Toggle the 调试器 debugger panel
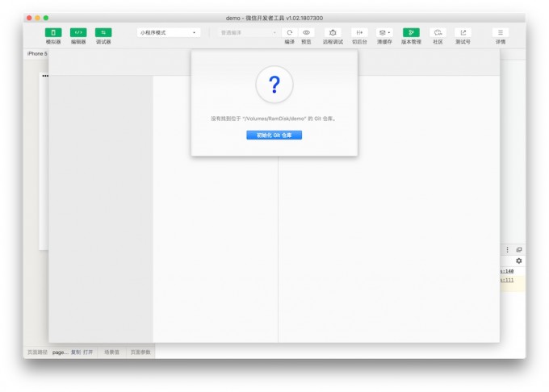549x392 pixels. point(103,32)
